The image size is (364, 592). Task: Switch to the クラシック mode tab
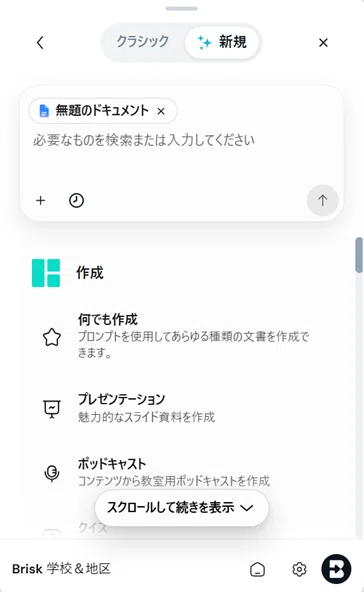click(x=142, y=42)
